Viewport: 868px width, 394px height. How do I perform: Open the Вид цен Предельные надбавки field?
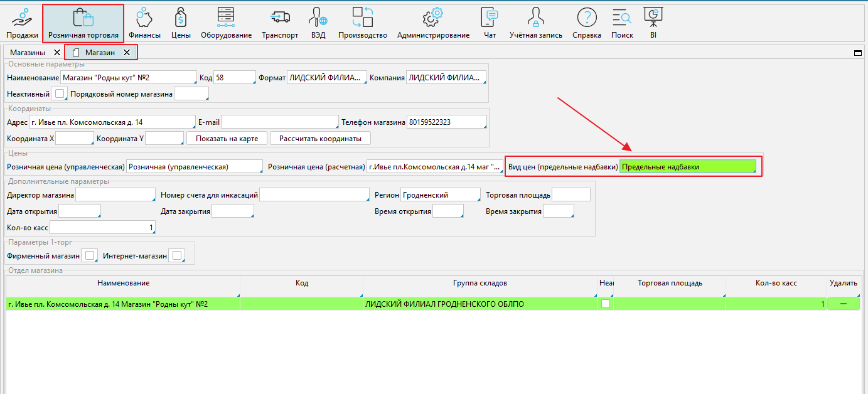coord(687,167)
